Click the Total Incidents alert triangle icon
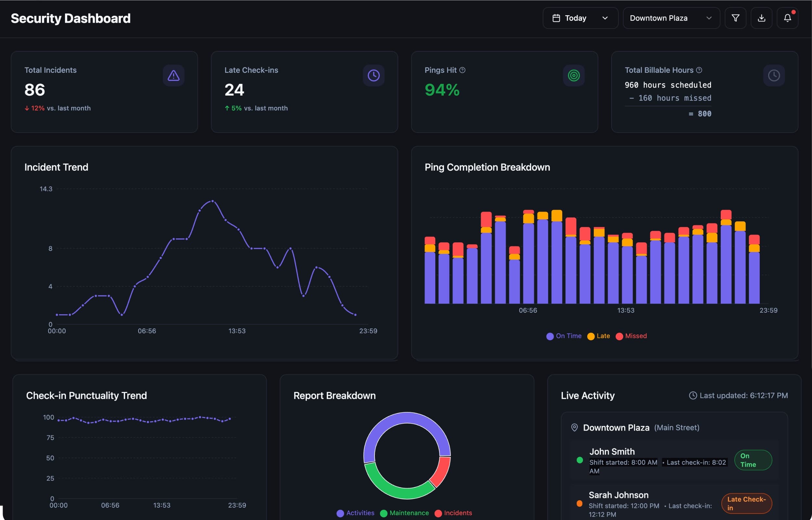This screenshot has height=520, width=812. coord(173,75)
